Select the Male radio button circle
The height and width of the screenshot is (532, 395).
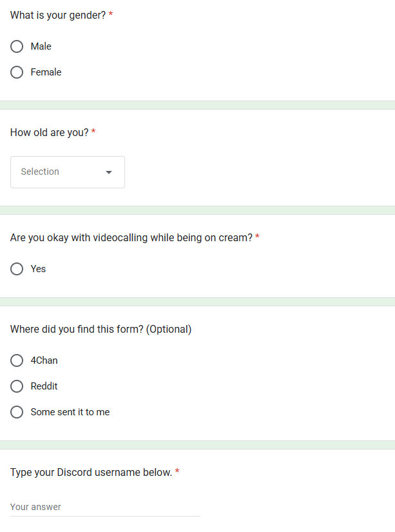(17, 46)
